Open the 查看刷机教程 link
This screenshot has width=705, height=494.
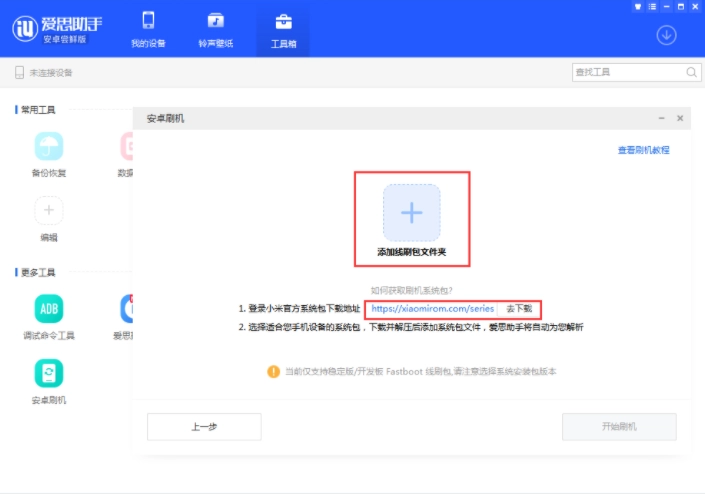tap(643, 150)
